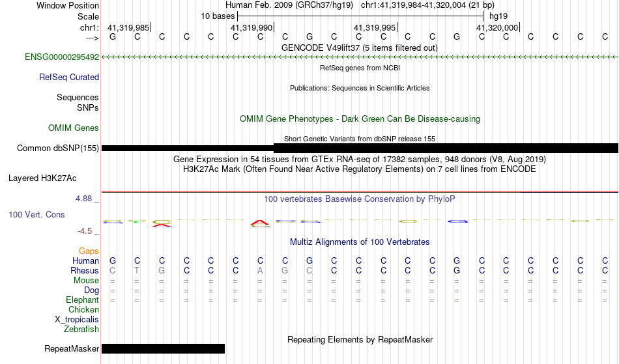
Task: Click the 4.88 PhyloP upper limit value
Action: point(83,199)
